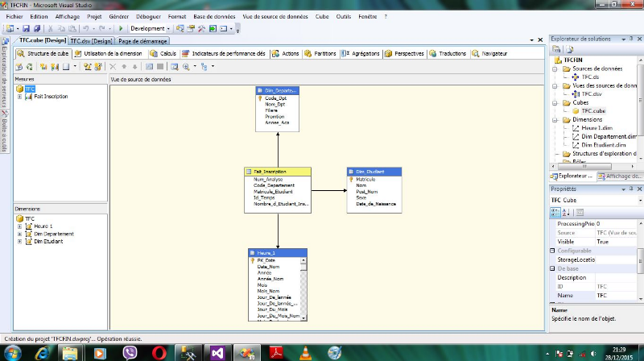Expand the Fait Inscription measure group
Image resolution: width=644 pixels, height=361 pixels.
tap(19, 97)
